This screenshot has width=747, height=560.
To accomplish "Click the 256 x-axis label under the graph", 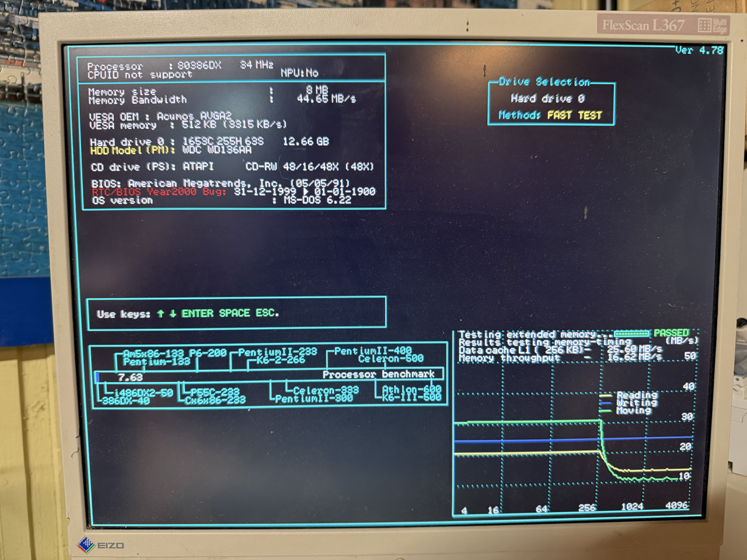I will tap(587, 508).
